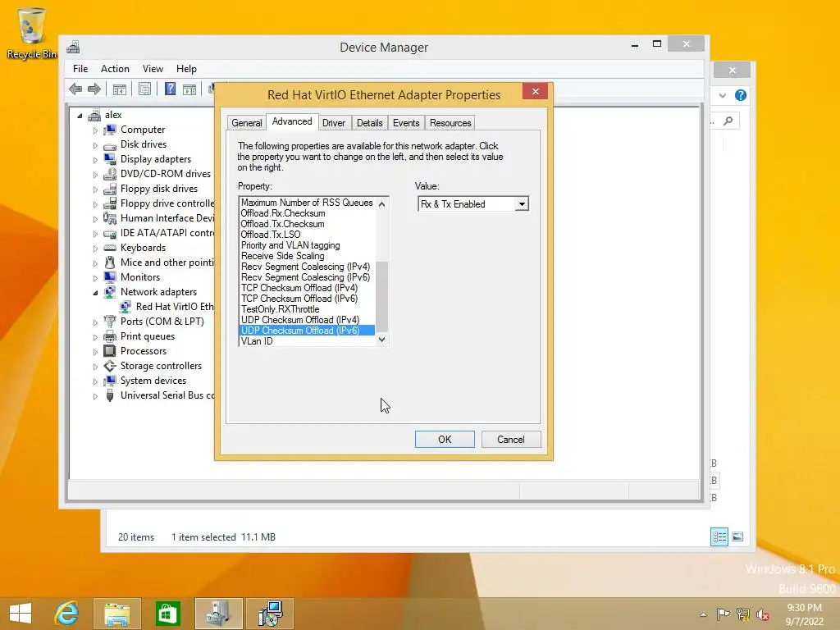Select the Print queues icon
The height and width of the screenshot is (630, 840).
tap(110, 336)
